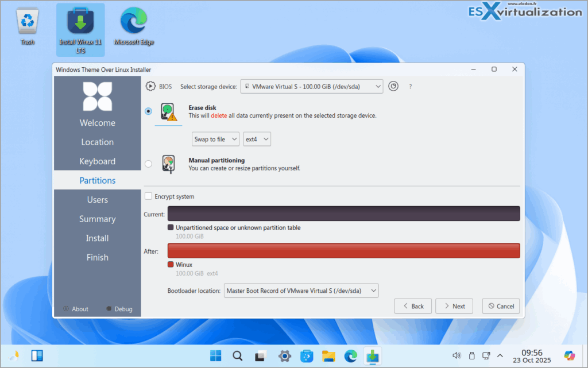Select the Keyboard step in the sidebar
Image resolution: width=588 pixels, height=368 pixels.
click(x=97, y=161)
